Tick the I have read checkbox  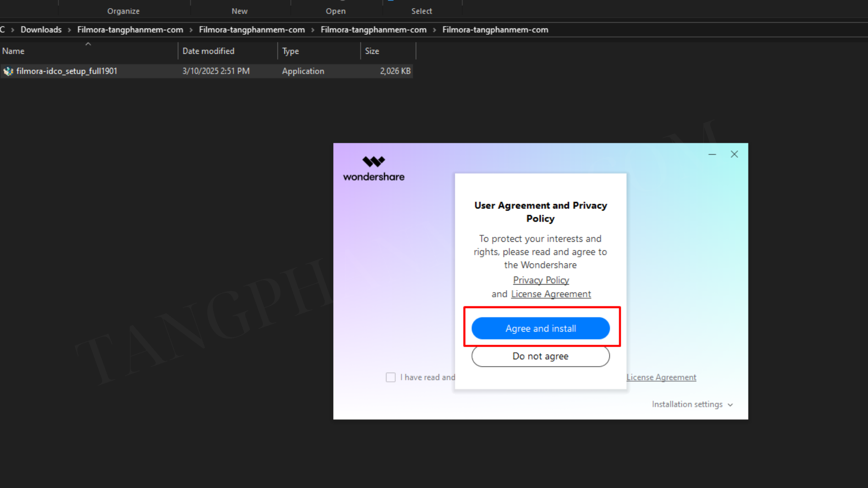(x=391, y=377)
